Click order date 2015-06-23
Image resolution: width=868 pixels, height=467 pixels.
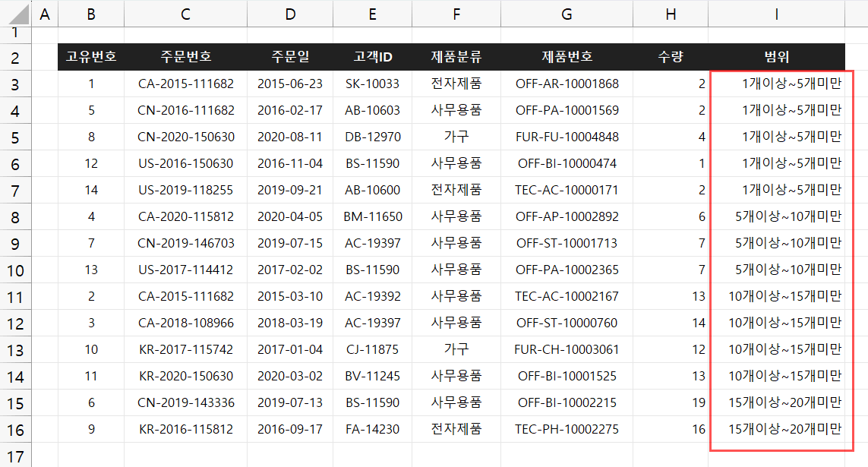coord(290,84)
